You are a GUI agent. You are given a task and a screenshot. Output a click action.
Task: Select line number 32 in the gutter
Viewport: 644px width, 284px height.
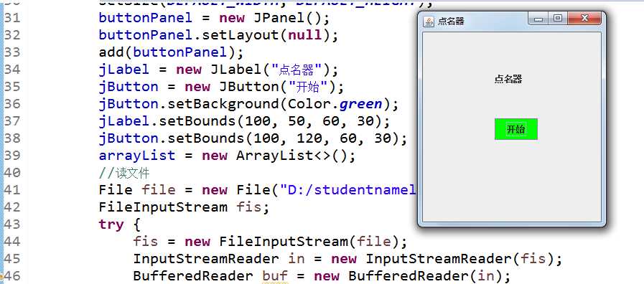point(12,35)
